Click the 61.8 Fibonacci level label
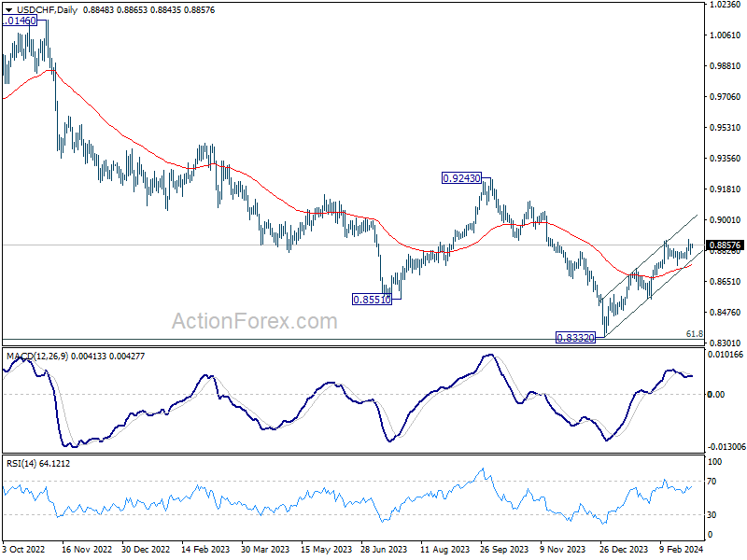The image size is (747, 560). pyautogui.click(x=694, y=334)
